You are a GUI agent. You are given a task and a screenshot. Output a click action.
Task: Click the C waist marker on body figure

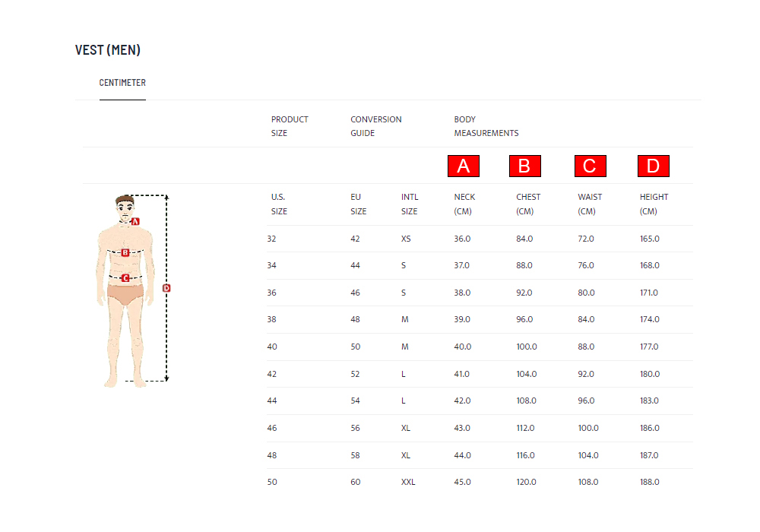125,277
